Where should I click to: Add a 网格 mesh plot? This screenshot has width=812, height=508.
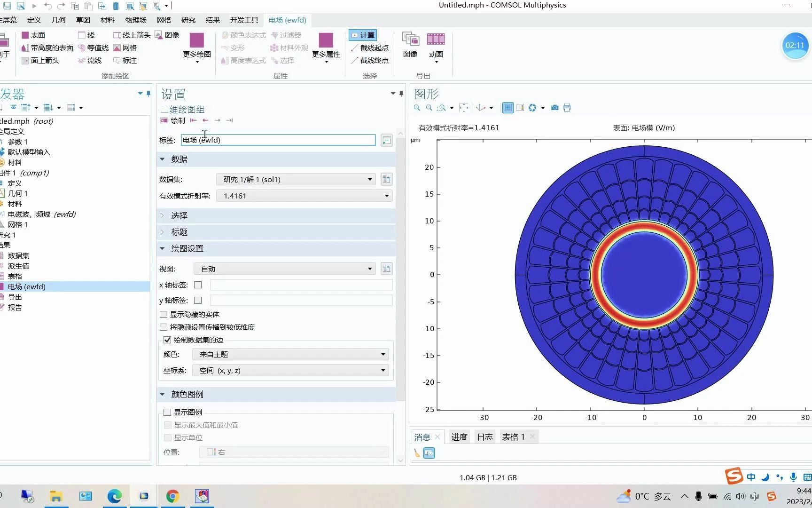[125, 48]
